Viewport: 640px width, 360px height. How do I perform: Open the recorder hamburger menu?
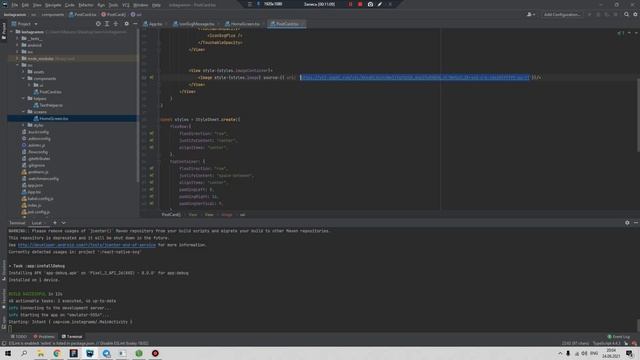click(x=250, y=4)
